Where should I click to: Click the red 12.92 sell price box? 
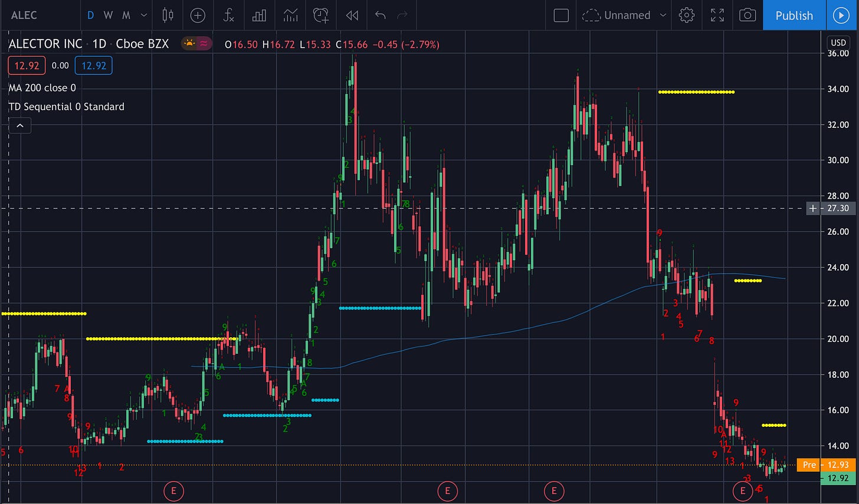point(27,65)
